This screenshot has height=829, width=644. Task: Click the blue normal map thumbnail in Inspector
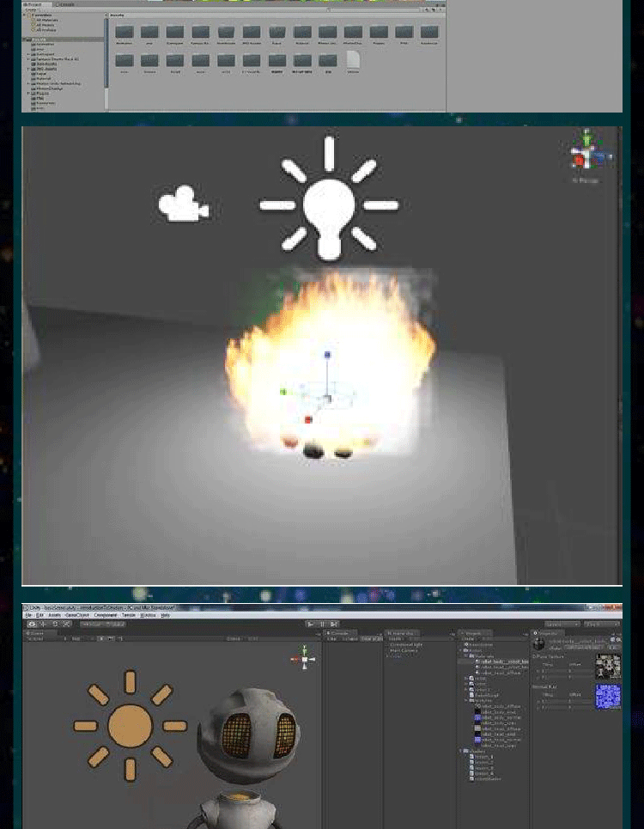(x=608, y=697)
